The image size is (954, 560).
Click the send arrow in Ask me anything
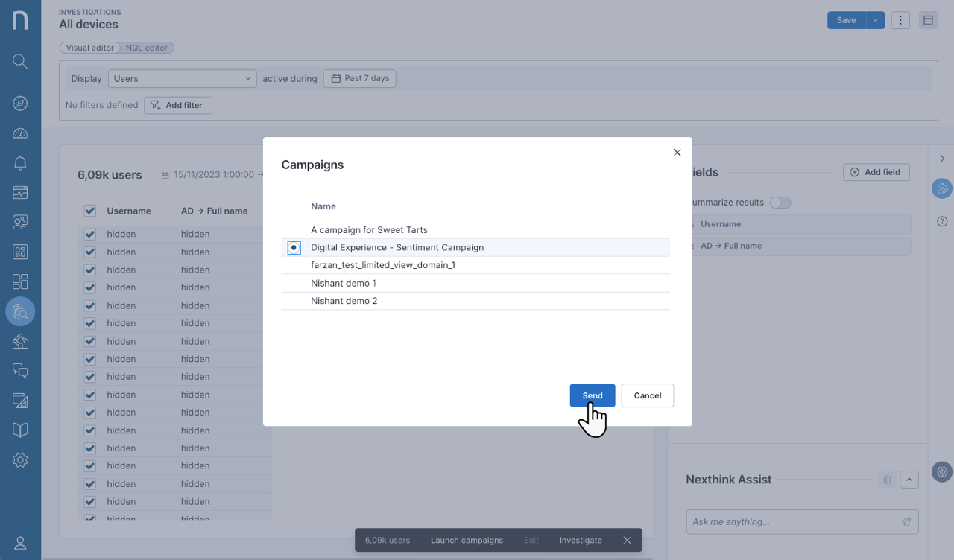tap(906, 522)
